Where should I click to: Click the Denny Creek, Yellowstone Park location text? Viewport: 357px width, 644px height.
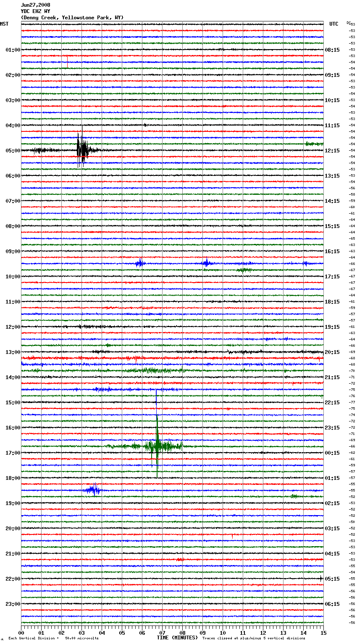point(72,18)
